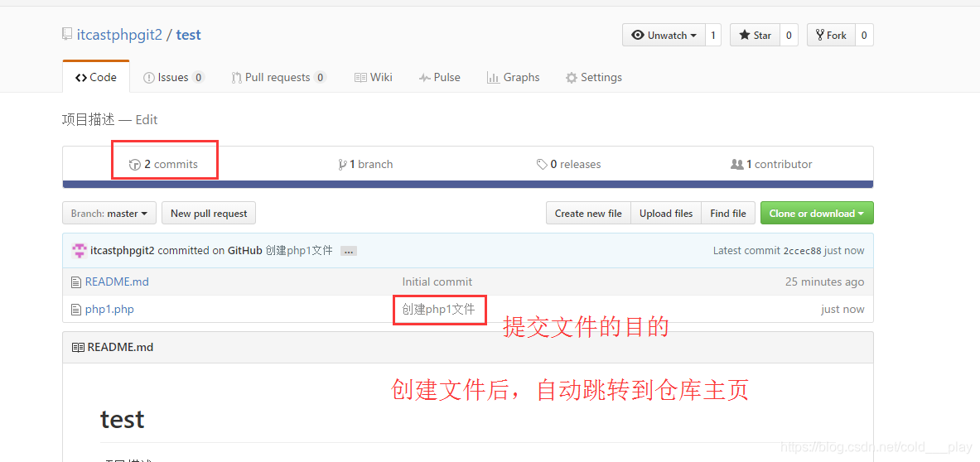Open itcastphpgit2 author link in commit bar
This screenshot has height=462, width=980.
(123, 250)
